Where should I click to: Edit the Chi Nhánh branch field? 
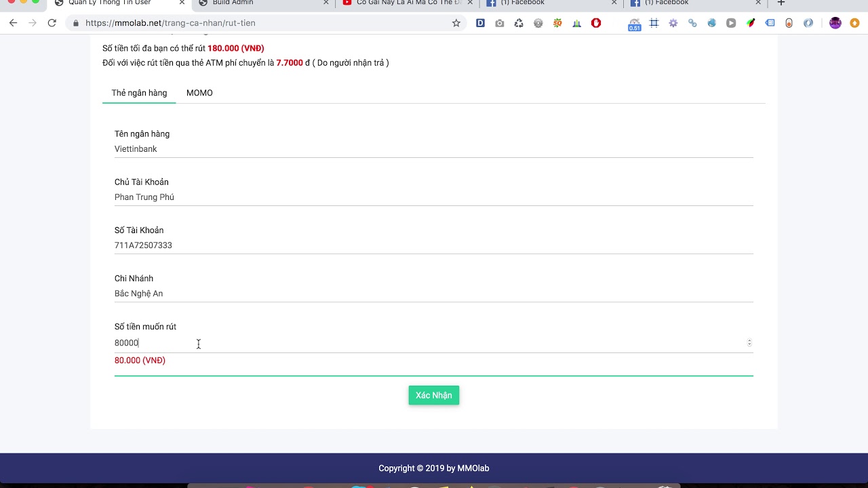click(x=434, y=293)
